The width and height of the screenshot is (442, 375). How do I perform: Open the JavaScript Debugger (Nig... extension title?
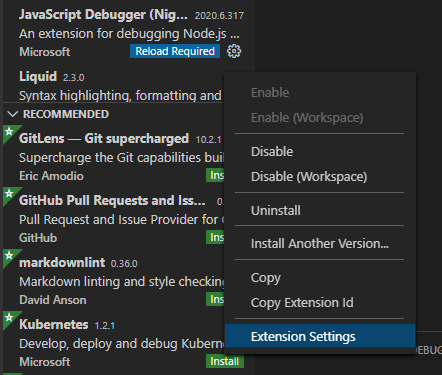click(x=103, y=15)
